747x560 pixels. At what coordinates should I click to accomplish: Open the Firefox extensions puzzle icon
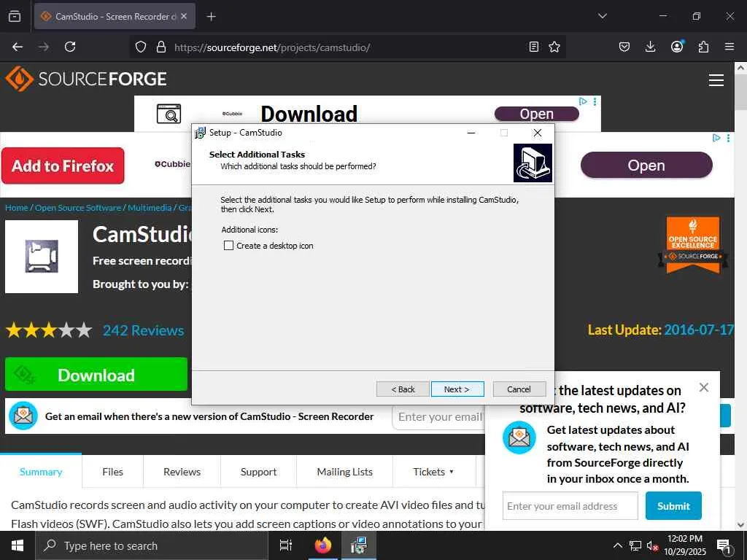pyautogui.click(x=703, y=47)
